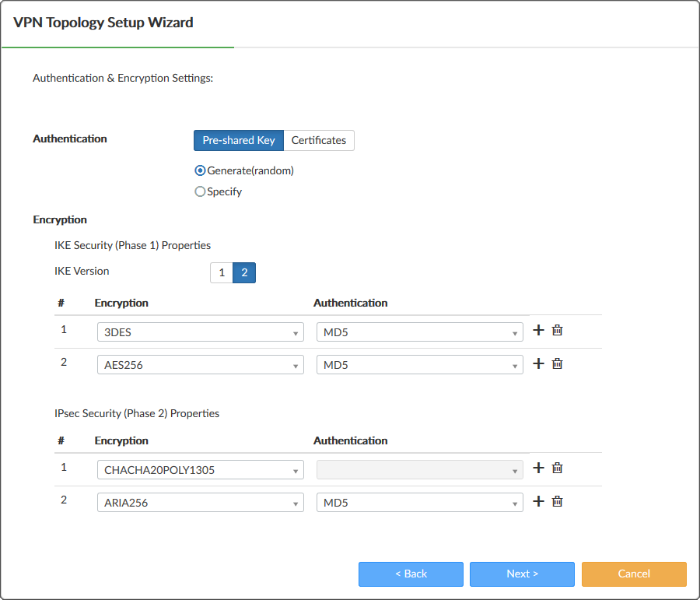
Task: Expand the CHACHA20POLY1305 encryption dropdown
Action: (x=200, y=469)
